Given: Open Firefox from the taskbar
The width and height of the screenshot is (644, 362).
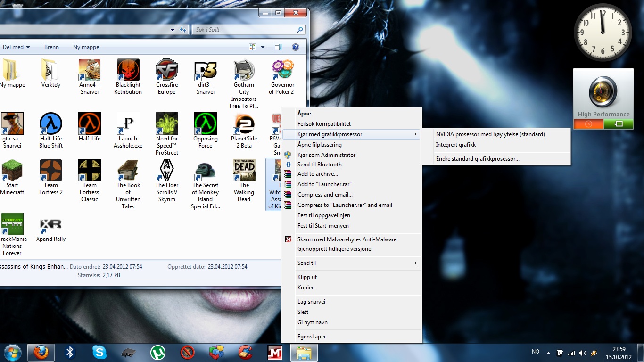Looking at the screenshot, I should (x=41, y=352).
